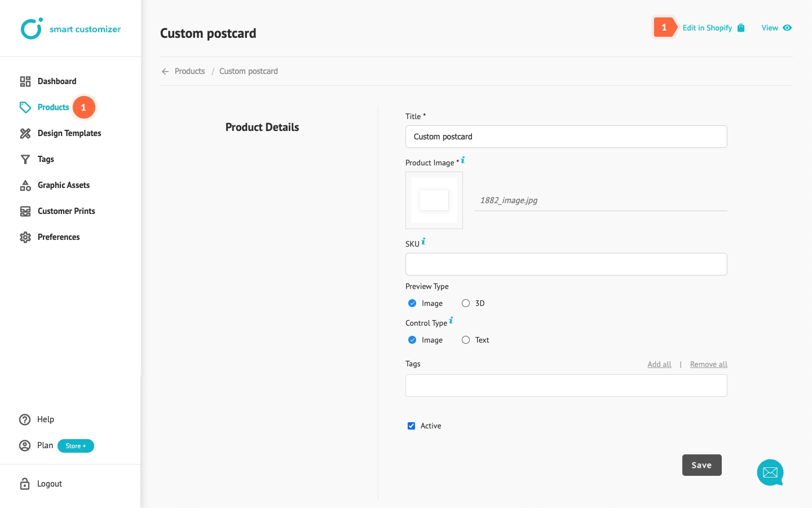Click into the SKU input field
This screenshot has height=508, width=812.
coord(566,264)
